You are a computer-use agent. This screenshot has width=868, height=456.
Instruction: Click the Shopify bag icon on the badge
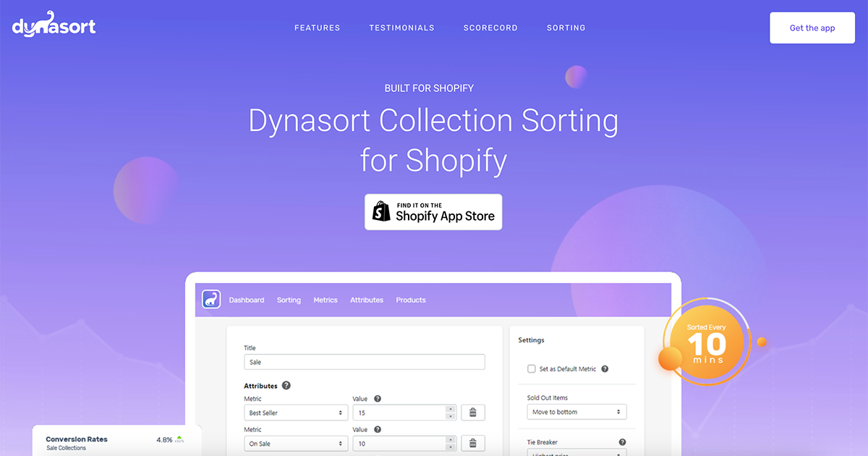click(380, 211)
